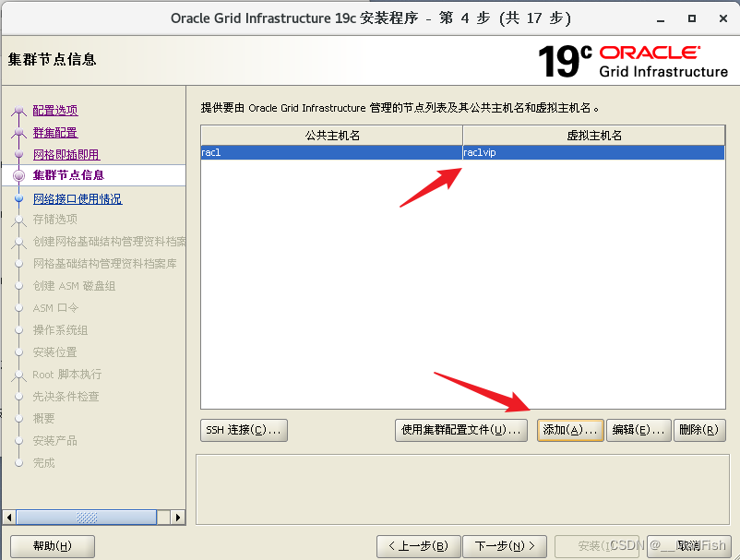Open 帮助(H) help

53,546
